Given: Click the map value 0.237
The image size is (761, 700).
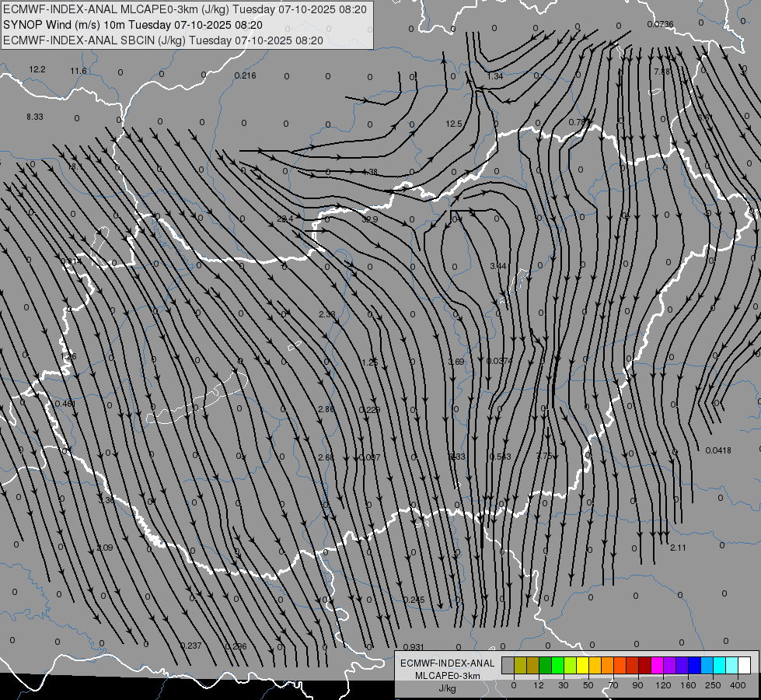Looking at the screenshot, I should (x=190, y=646).
